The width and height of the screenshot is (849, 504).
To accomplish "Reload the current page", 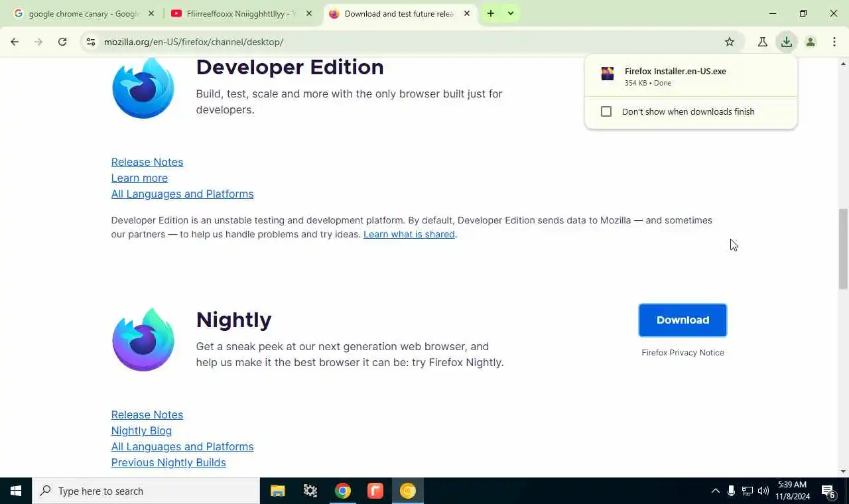I will [x=62, y=42].
